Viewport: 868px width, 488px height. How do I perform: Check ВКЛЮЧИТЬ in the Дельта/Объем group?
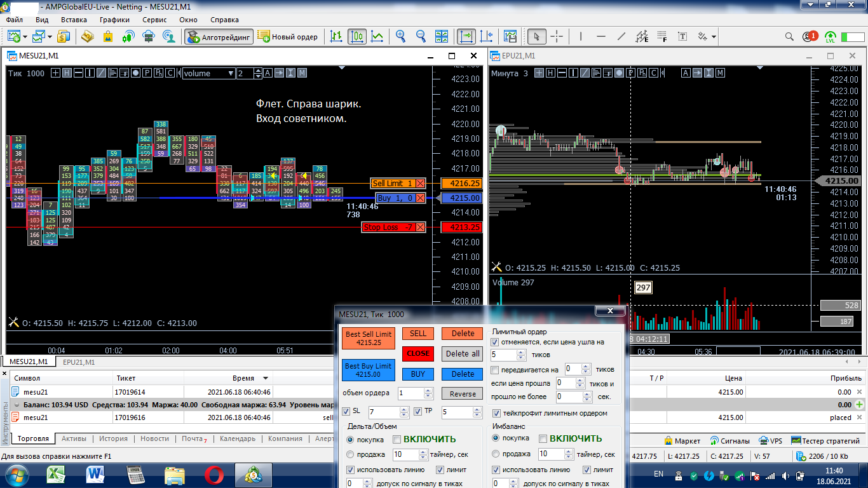click(397, 438)
